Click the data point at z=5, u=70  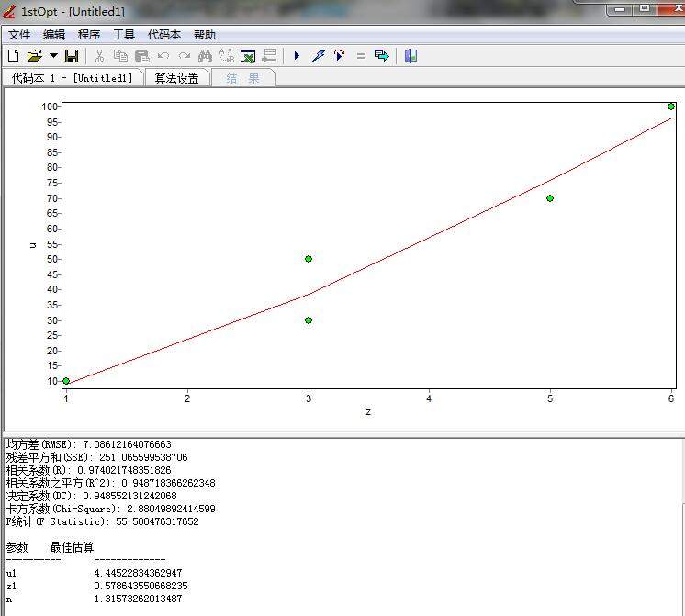tap(550, 198)
